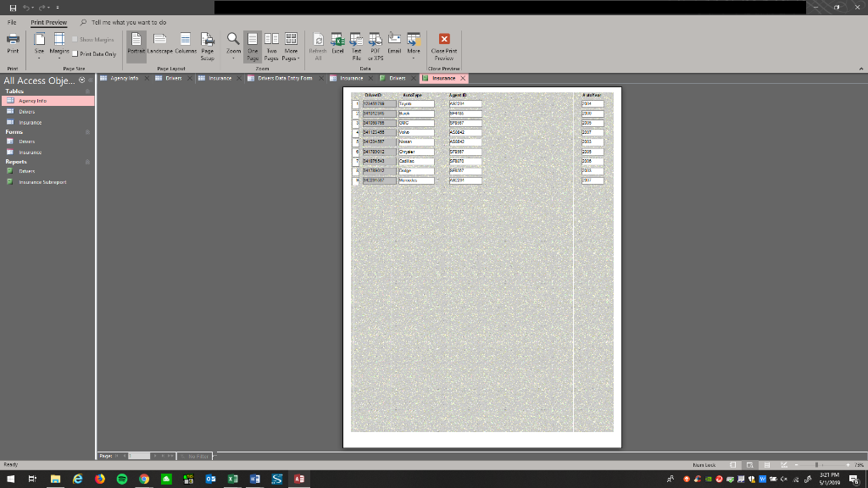Screen dimensions: 868x488
Task: Open the Windows Start menu
Action: (x=10, y=480)
